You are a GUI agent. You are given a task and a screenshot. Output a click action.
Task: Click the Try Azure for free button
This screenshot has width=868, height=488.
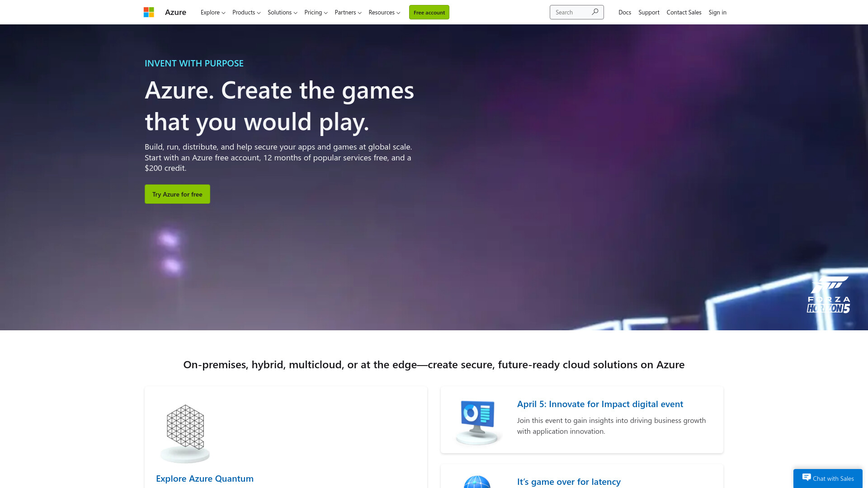[177, 194]
